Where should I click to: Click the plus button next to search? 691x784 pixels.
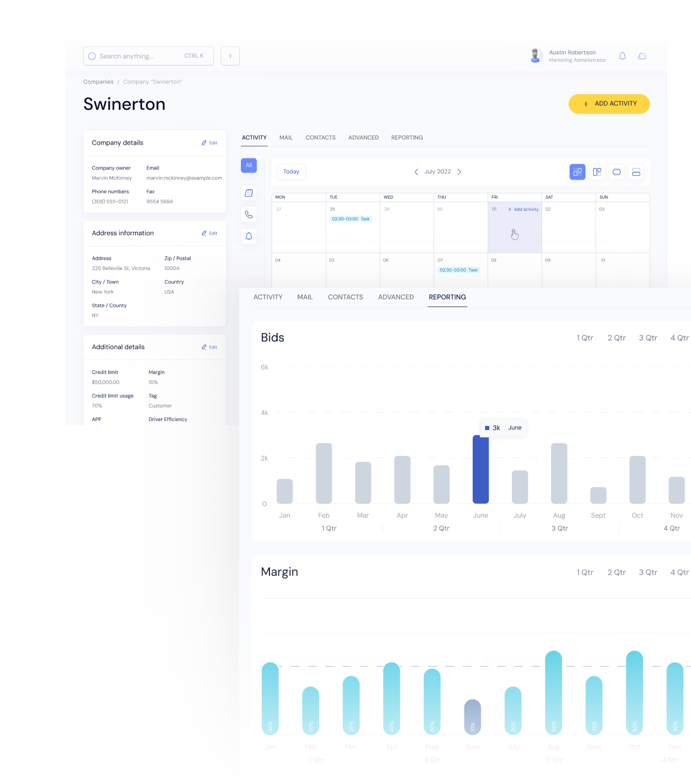tap(230, 56)
